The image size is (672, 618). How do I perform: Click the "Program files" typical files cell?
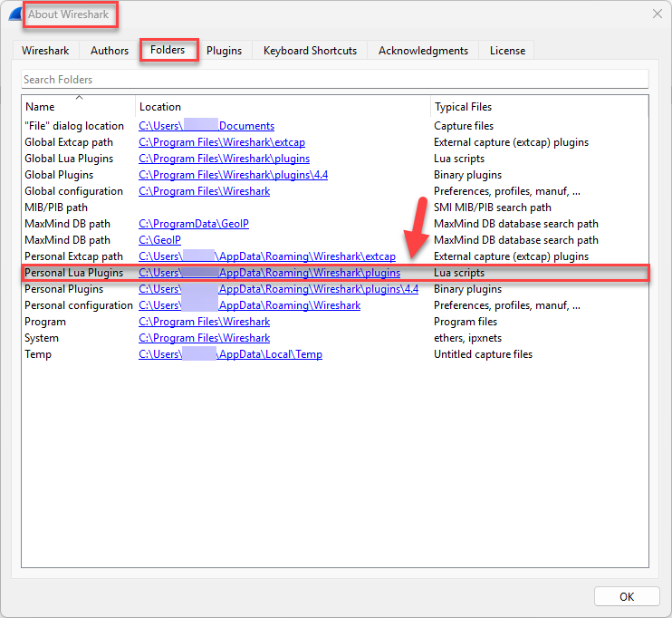(466, 321)
